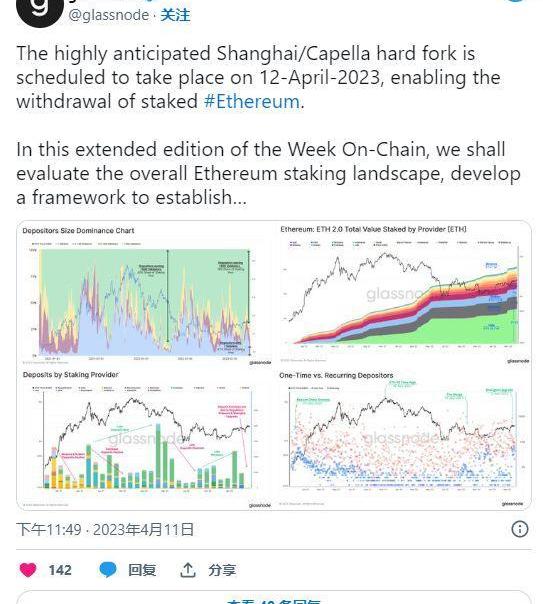Click the tweet date 2023年4月11日
This screenshot has height=604, width=543.
pyautogui.click(x=143, y=530)
